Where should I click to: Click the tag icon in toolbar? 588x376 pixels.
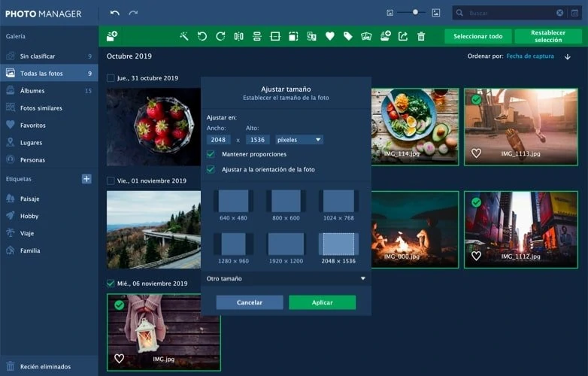coord(348,36)
